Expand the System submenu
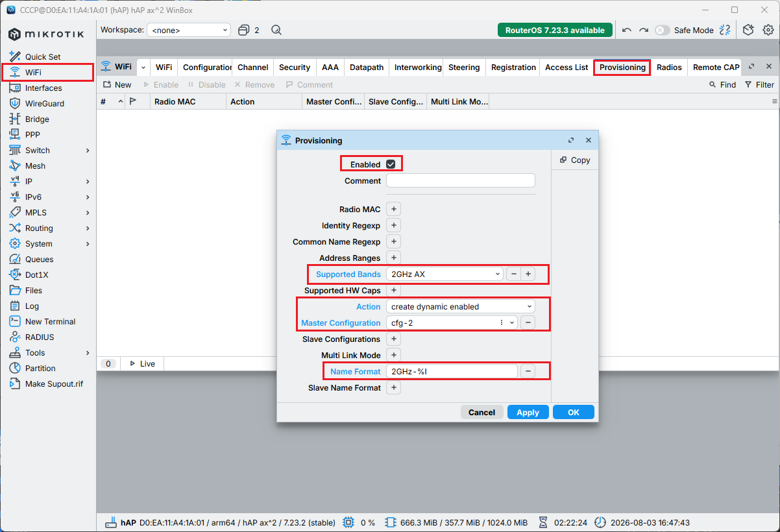The width and height of the screenshot is (780, 532). (x=88, y=244)
